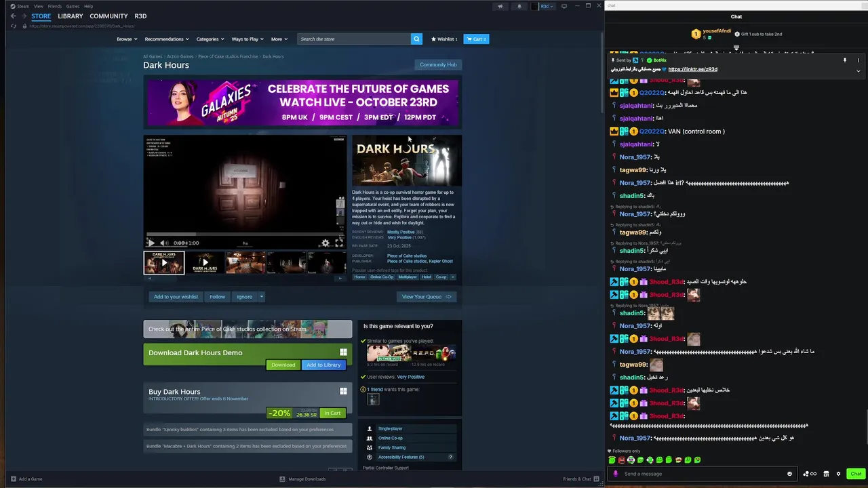Click the Follow button
The image size is (868, 488).
click(217, 296)
